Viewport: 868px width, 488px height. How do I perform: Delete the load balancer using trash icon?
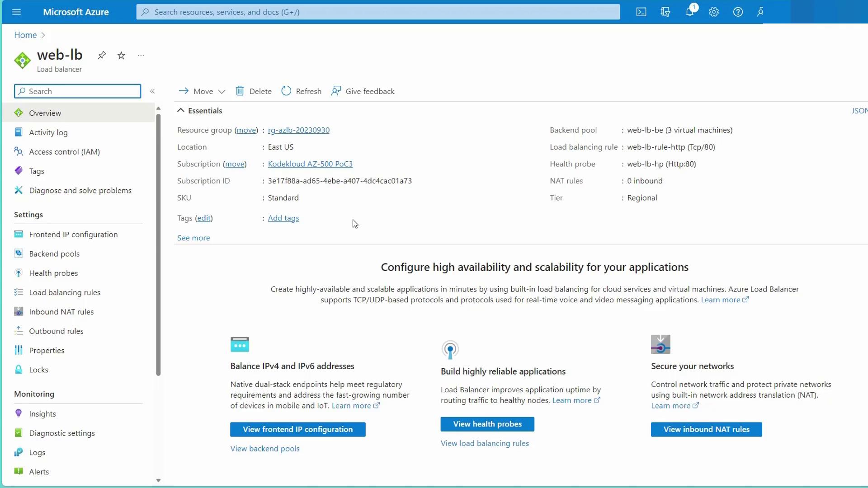coord(240,91)
